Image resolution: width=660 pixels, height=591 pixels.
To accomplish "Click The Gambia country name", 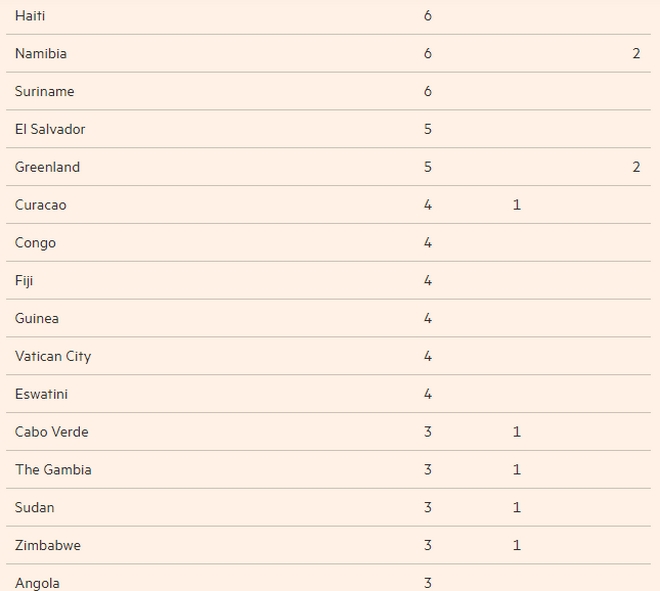I will 53,470.
